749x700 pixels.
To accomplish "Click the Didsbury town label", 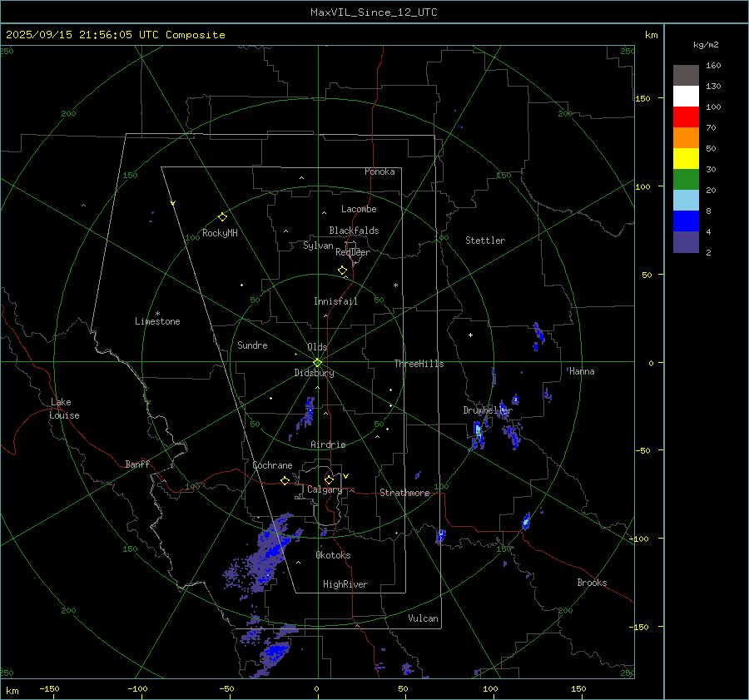I will [x=315, y=373].
